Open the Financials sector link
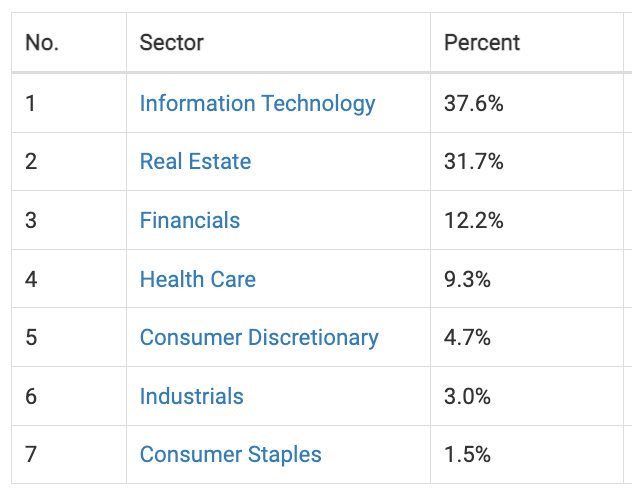632x492 pixels. 190,220
